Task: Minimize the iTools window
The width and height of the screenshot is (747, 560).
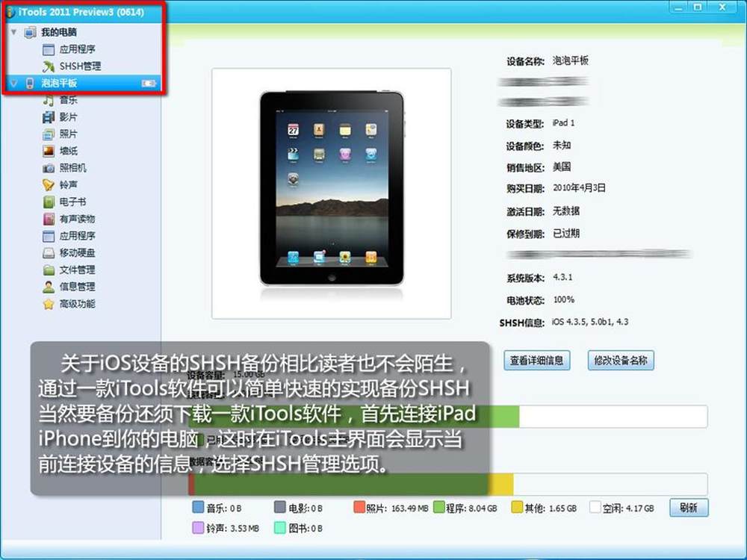Action: (678, 7)
